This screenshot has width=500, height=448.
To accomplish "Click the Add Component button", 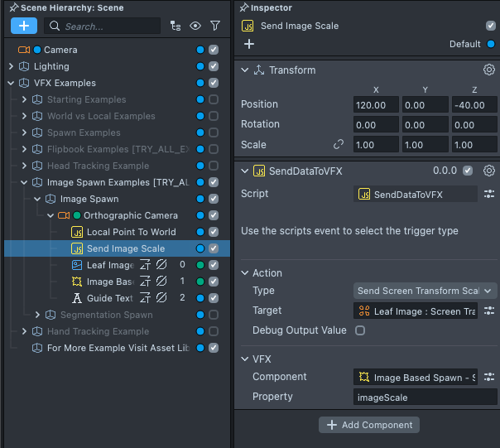I will (x=368, y=425).
